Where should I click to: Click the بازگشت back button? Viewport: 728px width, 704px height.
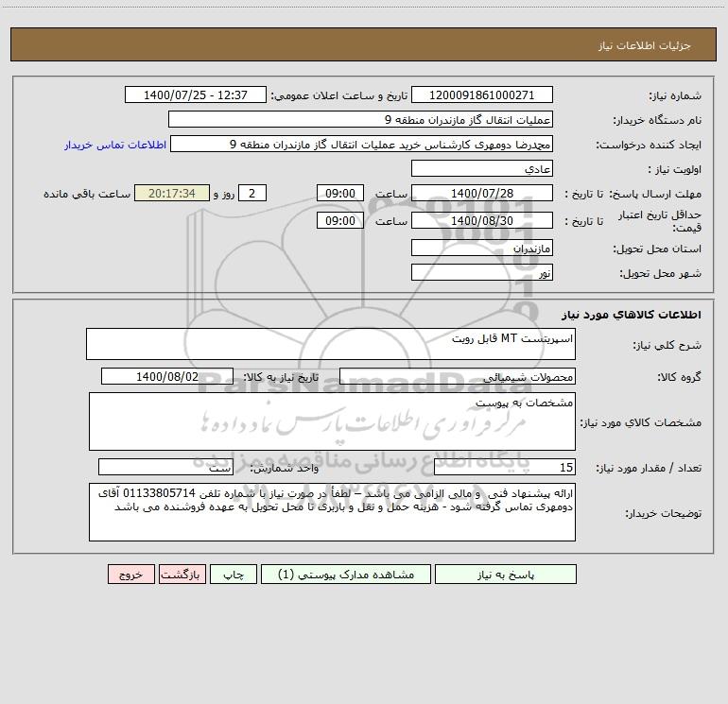coord(182,575)
